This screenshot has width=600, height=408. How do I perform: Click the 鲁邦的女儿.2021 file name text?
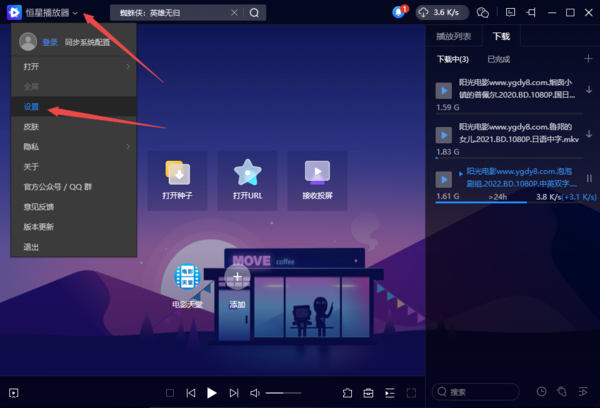tap(518, 133)
